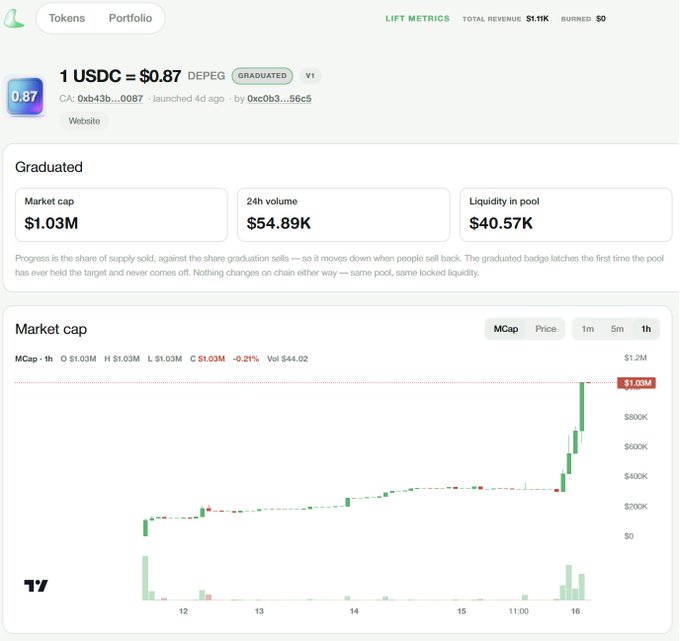Image resolution: width=680 pixels, height=641 pixels.
Task: Select the 1m chart interval
Action: [588, 329]
